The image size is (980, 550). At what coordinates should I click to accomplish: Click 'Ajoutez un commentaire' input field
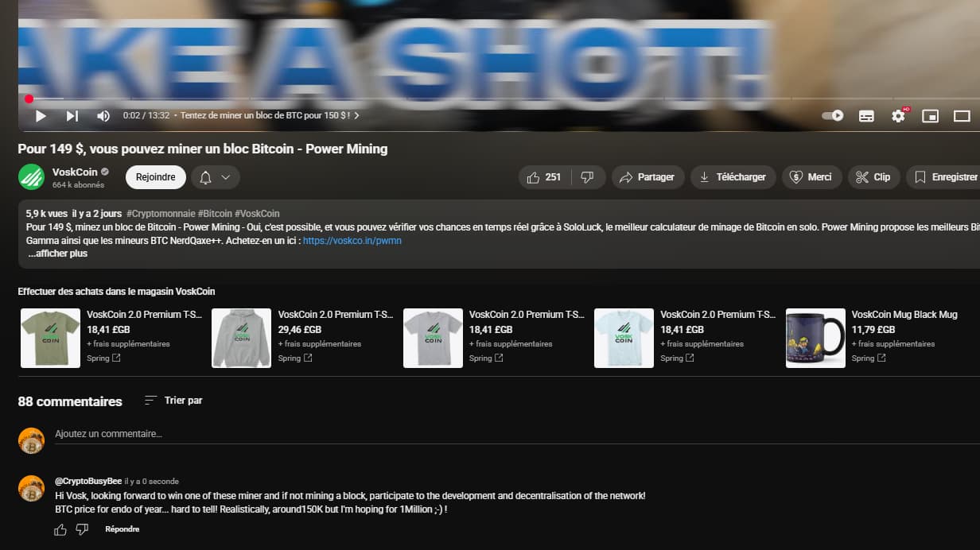coord(517,435)
